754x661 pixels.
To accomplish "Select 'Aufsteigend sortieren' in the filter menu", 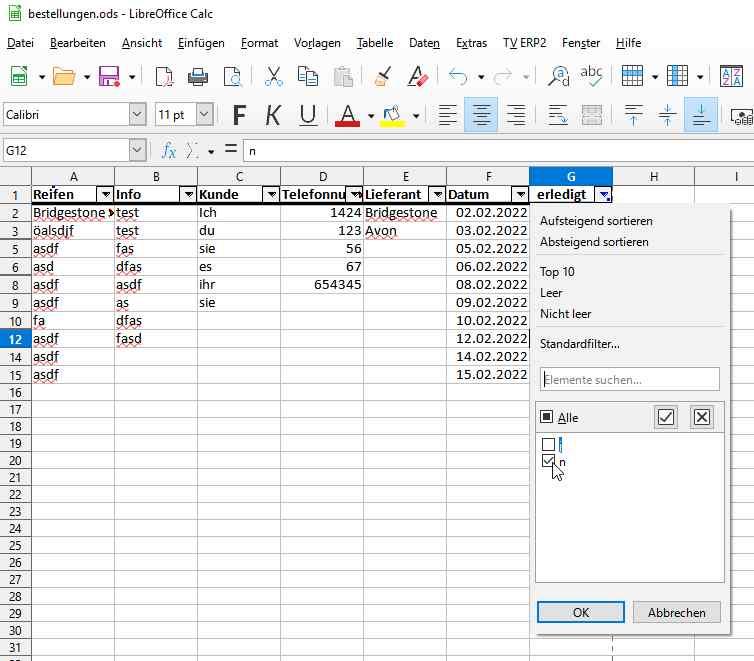I will [x=596, y=220].
